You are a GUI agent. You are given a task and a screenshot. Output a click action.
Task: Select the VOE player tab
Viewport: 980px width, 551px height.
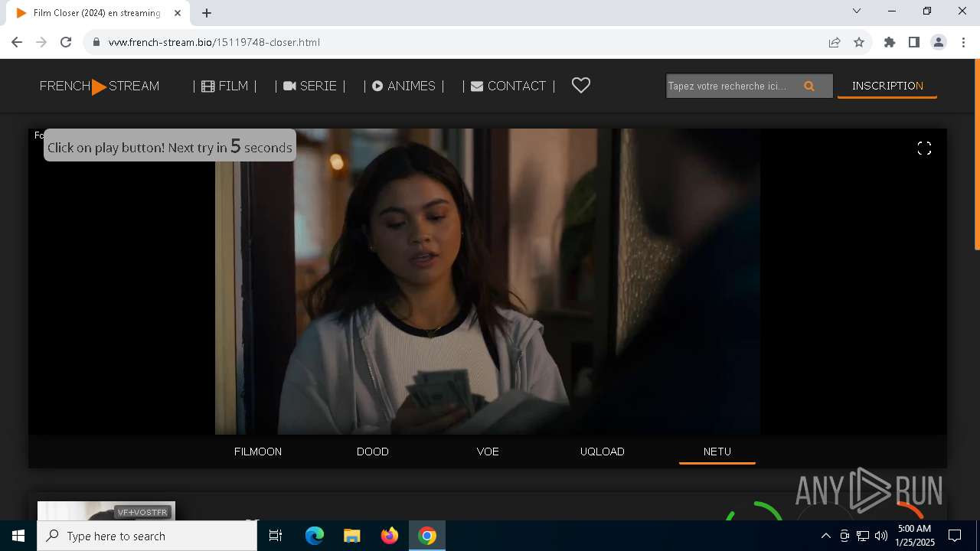click(x=488, y=452)
